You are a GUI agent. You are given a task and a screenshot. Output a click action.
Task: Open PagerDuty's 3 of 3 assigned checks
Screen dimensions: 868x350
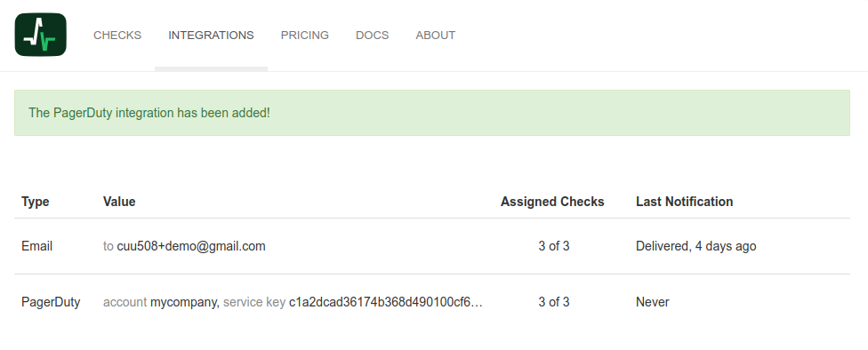tap(553, 302)
